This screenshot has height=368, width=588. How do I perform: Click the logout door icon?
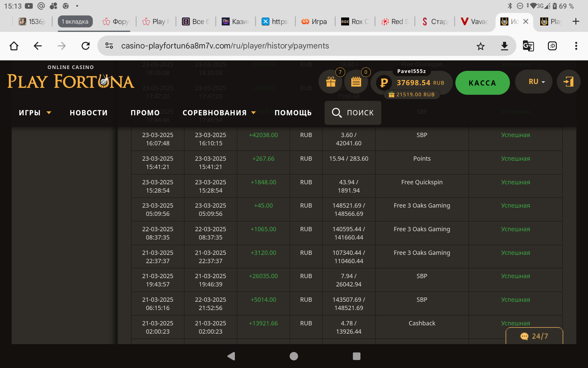pyautogui.click(x=568, y=82)
